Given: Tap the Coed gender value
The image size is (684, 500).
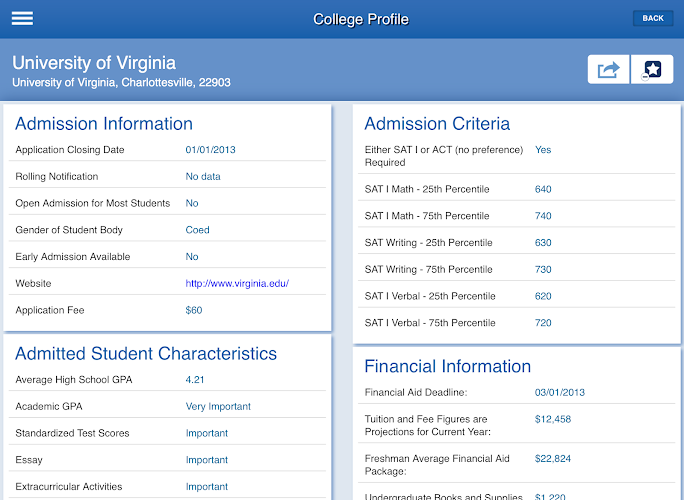Looking at the screenshot, I should click(x=198, y=230).
